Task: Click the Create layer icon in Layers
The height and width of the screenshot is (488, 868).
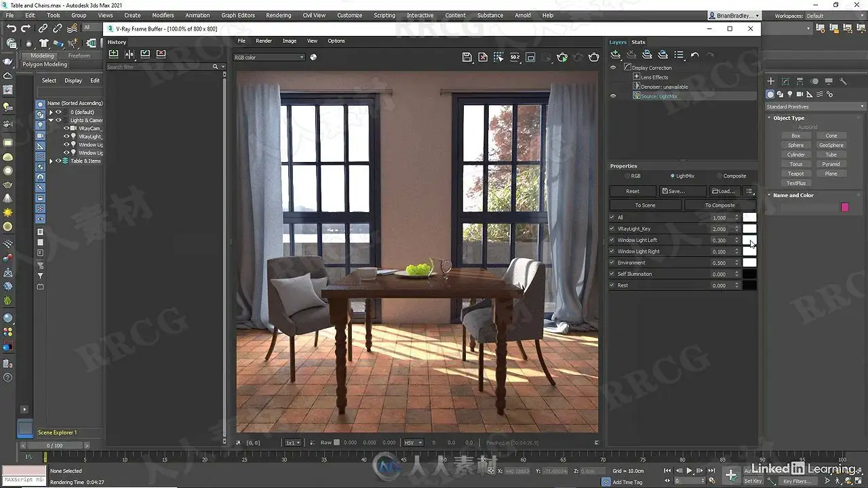Action: (x=615, y=55)
